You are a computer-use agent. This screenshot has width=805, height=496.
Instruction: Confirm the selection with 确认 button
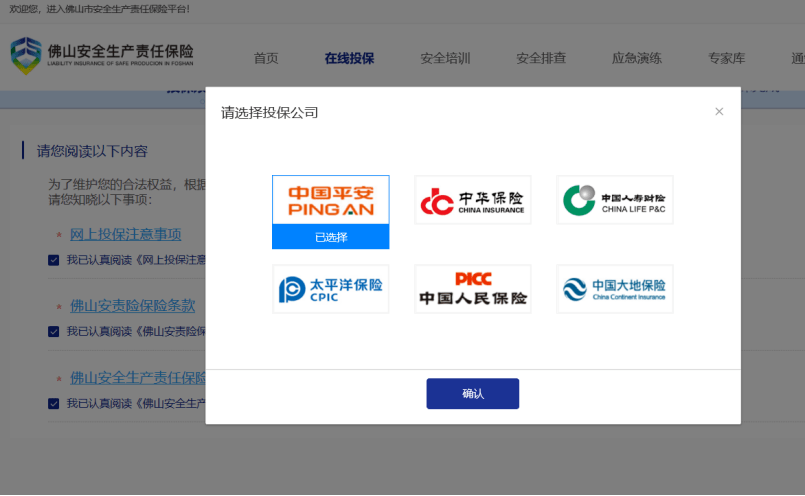(x=472, y=394)
